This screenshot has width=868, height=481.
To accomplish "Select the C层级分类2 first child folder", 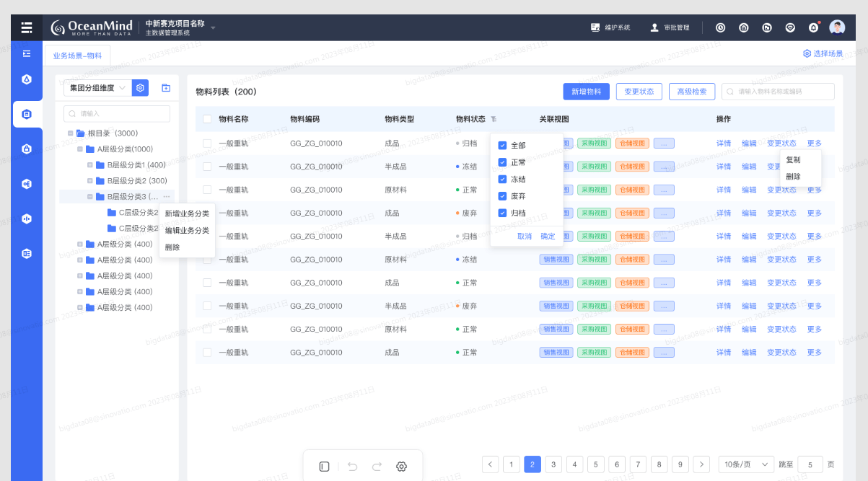I will tap(133, 212).
